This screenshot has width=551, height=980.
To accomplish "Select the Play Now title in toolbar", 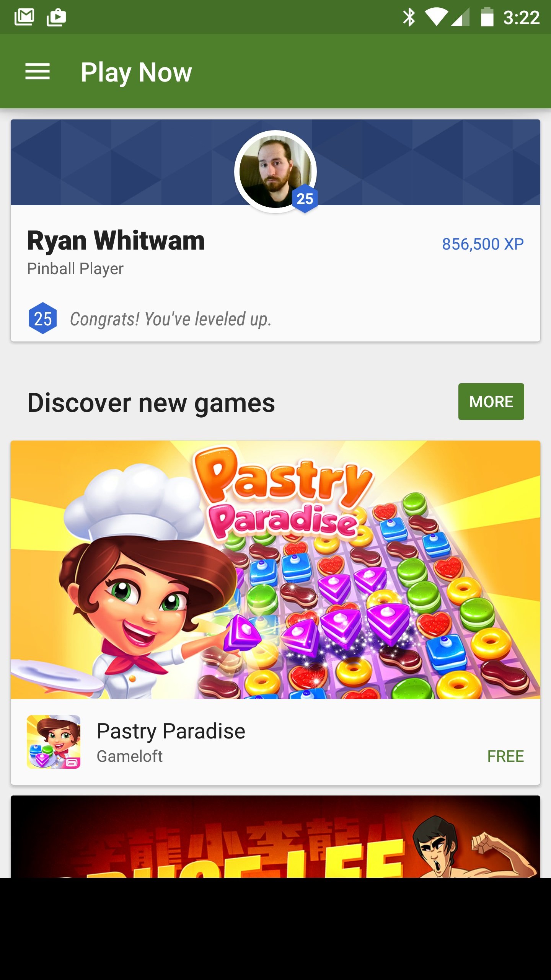I will point(136,73).
